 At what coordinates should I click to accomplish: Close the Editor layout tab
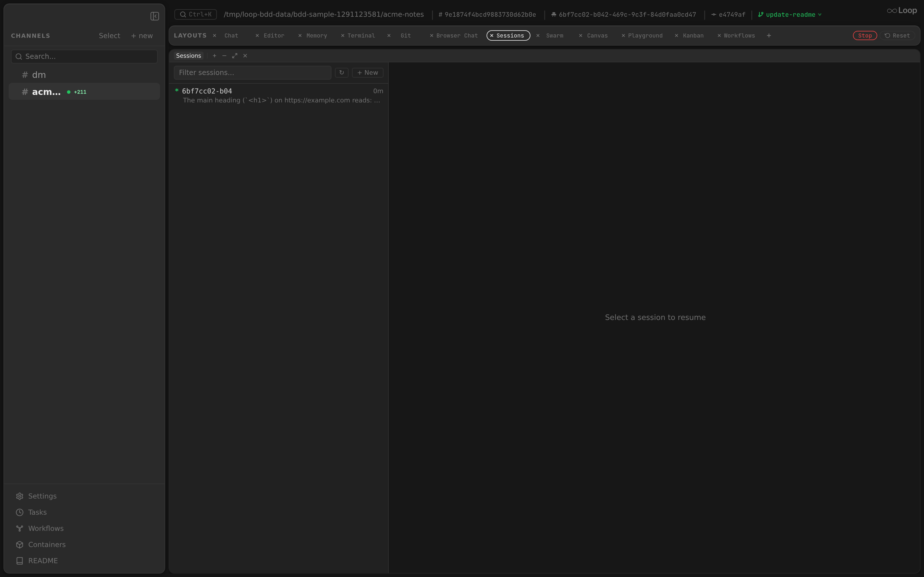coord(257,35)
